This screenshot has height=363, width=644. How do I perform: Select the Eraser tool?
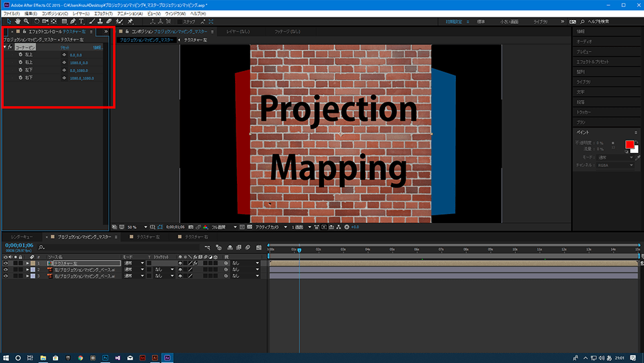(109, 21)
